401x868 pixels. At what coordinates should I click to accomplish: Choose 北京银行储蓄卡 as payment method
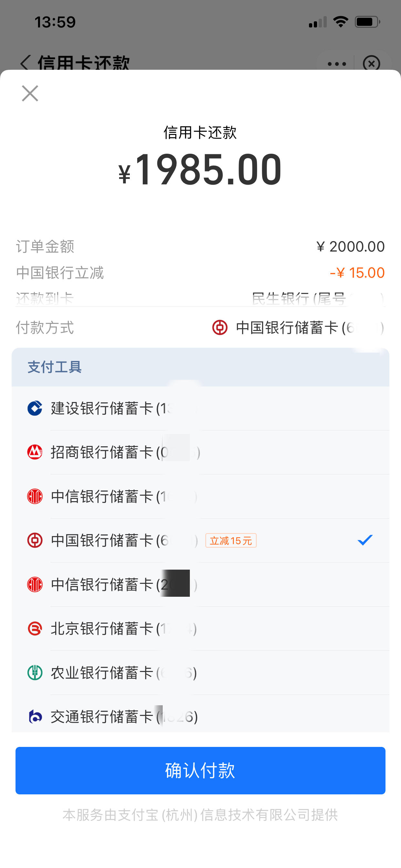coord(200,628)
